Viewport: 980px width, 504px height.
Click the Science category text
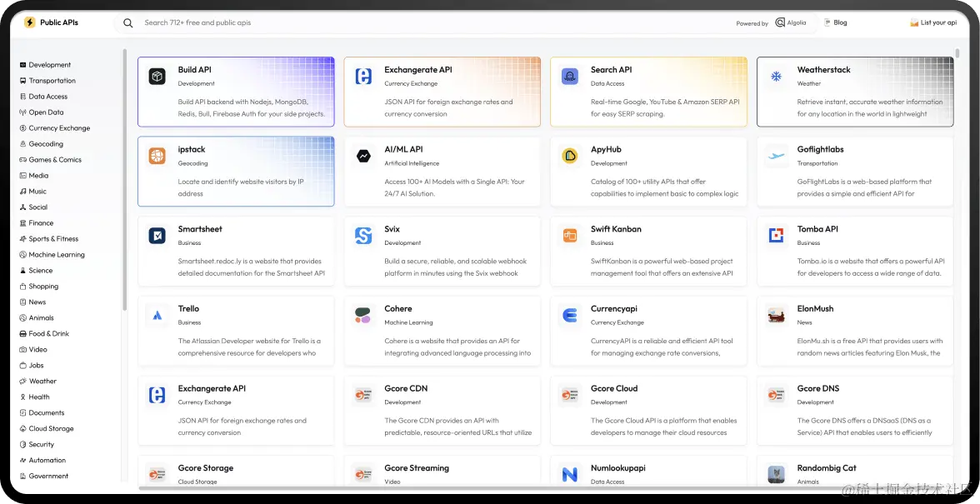coord(41,271)
